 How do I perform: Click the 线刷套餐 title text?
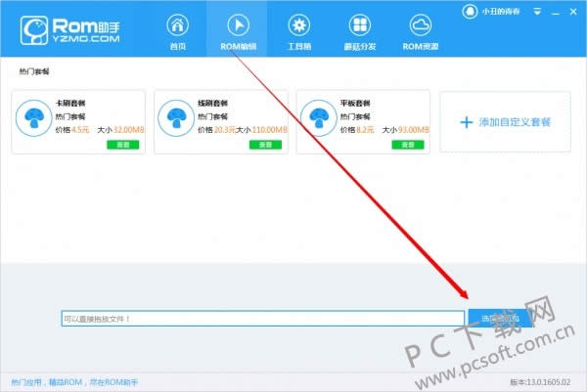point(212,104)
